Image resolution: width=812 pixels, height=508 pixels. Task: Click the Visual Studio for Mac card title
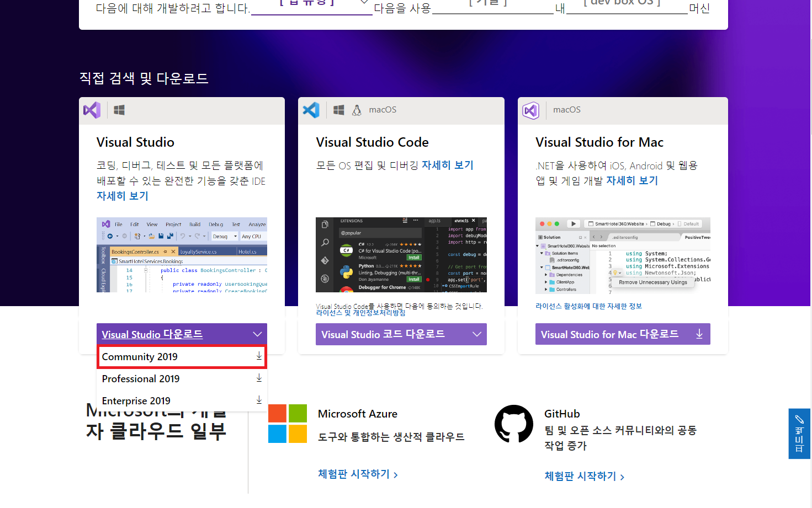coord(599,142)
